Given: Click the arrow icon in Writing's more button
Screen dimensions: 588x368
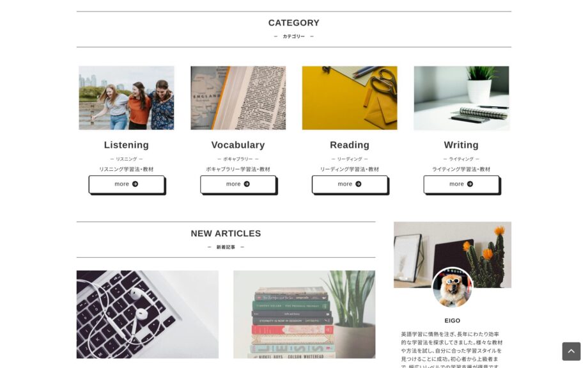Looking at the screenshot, I should [470, 184].
